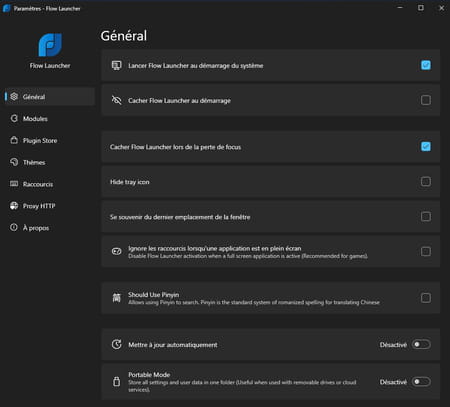Click the USB drive icon beside Portable Mode
This screenshot has height=407, width=450.
(x=116, y=381)
